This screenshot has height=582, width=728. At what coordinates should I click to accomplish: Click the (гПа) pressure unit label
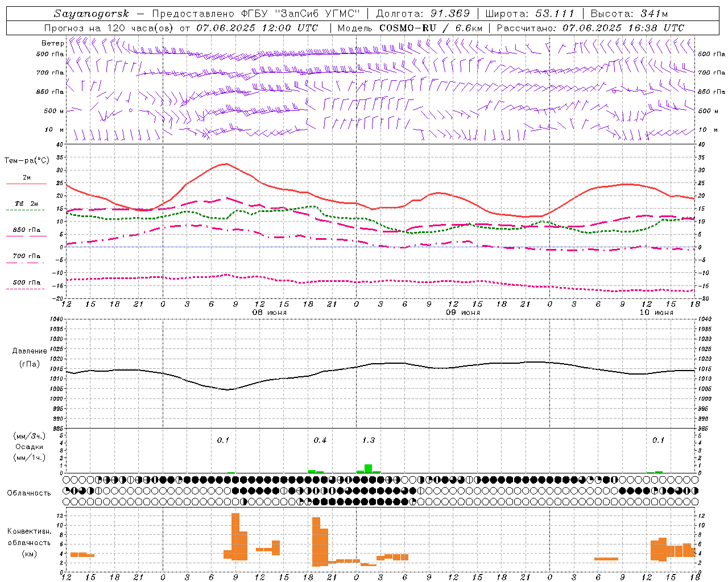pos(30,364)
